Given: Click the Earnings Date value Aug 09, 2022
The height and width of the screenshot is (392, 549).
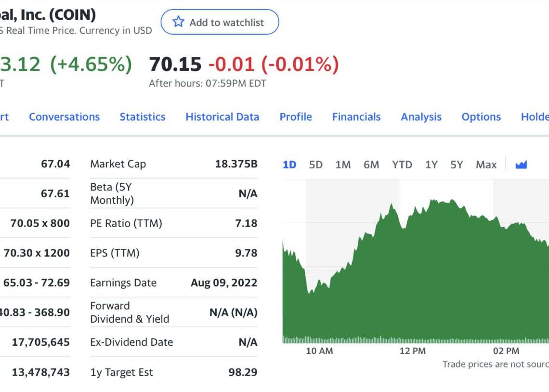Looking at the screenshot, I should tap(224, 283).
